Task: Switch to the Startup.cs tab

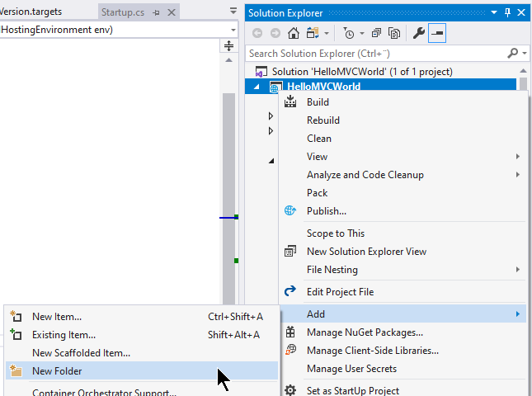Action: pos(123,12)
